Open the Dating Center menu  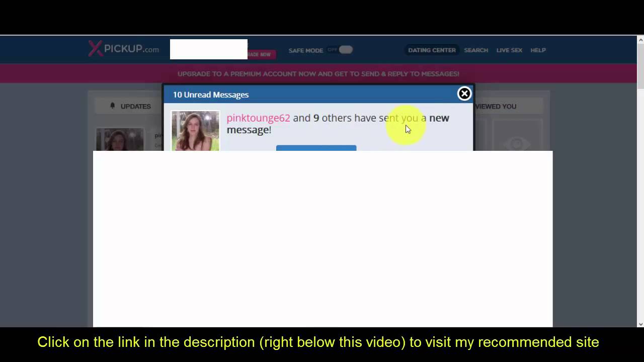[432, 50]
